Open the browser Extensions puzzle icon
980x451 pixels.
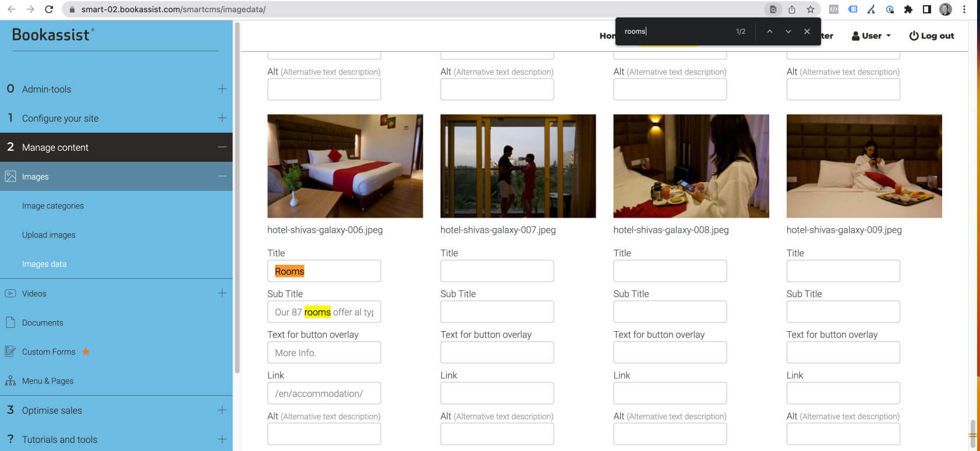point(908,9)
